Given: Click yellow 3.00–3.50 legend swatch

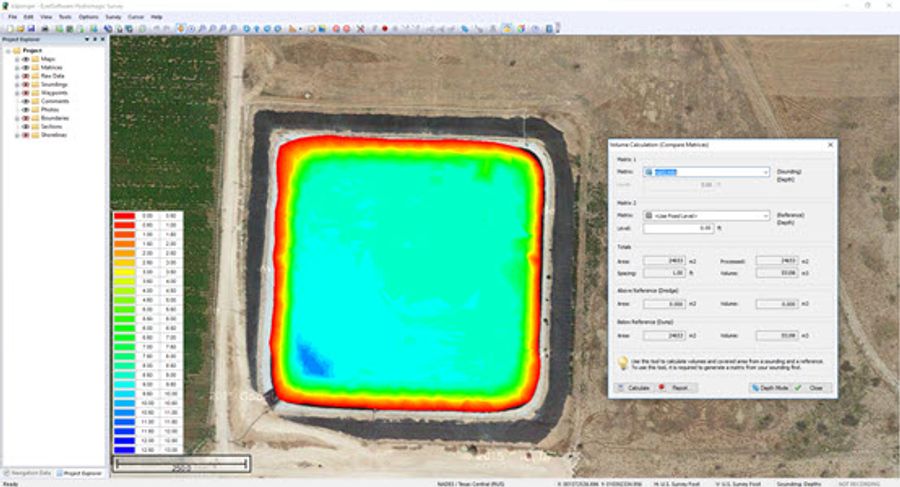Looking at the screenshot, I should pos(124,272).
